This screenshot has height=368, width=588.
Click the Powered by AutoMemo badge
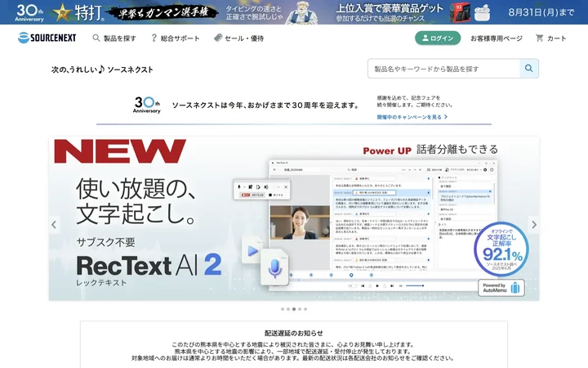(x=501, y=288)
